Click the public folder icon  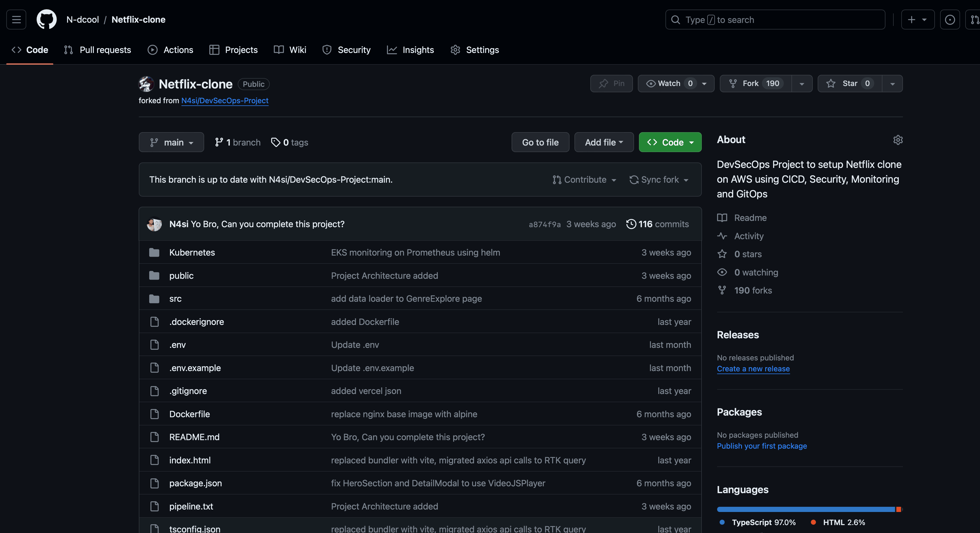(x=154, y=276)
